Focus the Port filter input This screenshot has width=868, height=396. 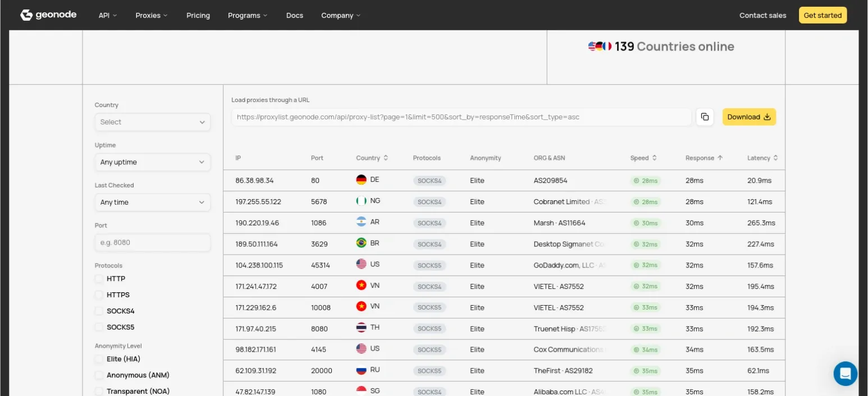153,242
